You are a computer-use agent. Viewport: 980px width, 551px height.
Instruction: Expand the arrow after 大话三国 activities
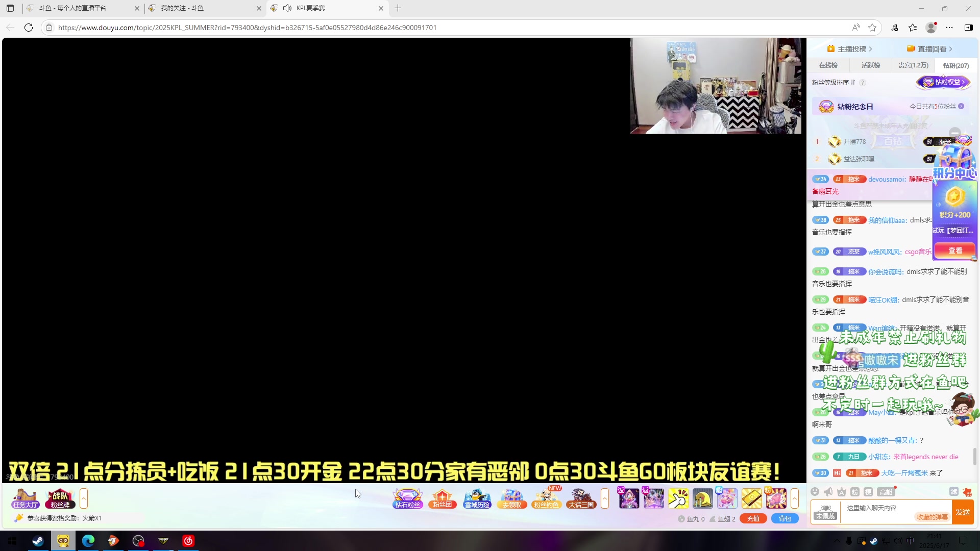(605, 498)
